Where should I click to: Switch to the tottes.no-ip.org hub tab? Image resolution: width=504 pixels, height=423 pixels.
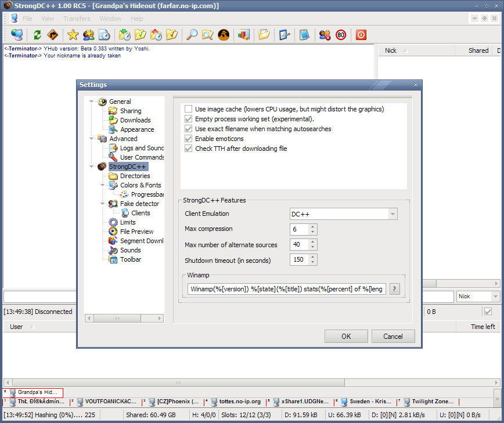tap(235, 402)
